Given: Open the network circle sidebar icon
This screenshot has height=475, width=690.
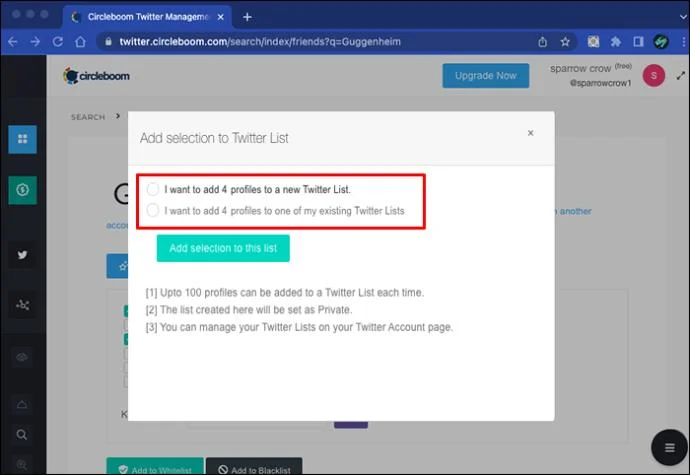Looking at the screenshot, I should click(x=22, y=305).
